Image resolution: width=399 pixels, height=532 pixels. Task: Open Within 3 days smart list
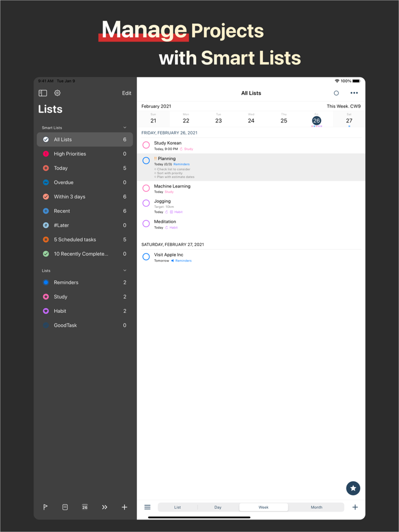[x=85, y=197]
